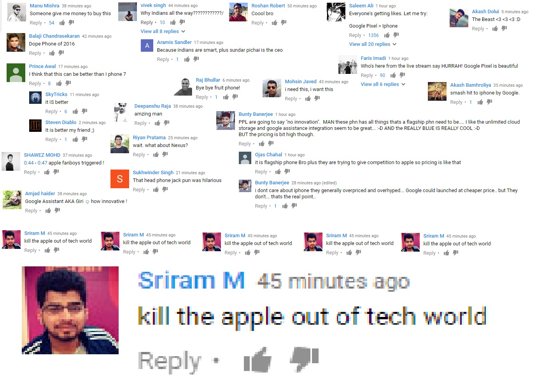
Task: Click Sriram M's large profile picture
Action: [70, 310]
